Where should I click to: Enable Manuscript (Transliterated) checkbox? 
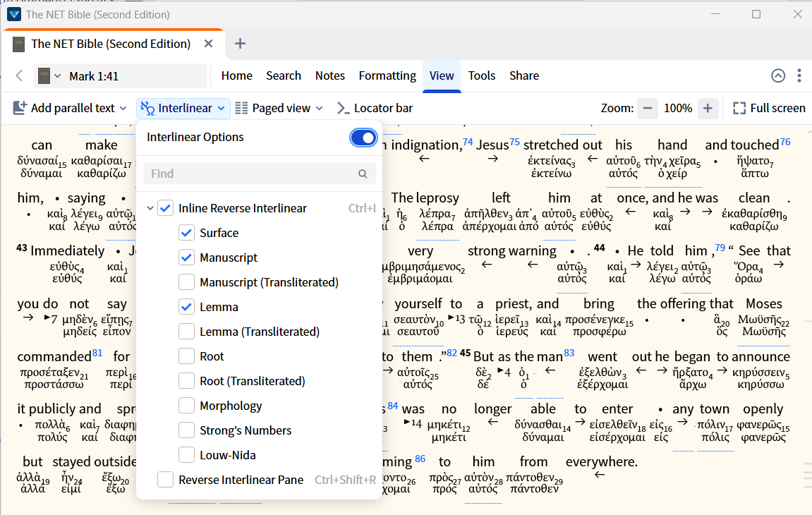pos(186,282)
